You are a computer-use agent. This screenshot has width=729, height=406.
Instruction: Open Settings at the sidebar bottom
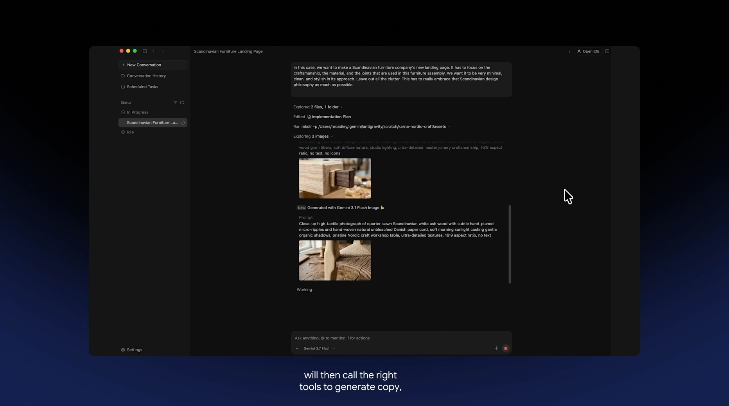point(132,350)
